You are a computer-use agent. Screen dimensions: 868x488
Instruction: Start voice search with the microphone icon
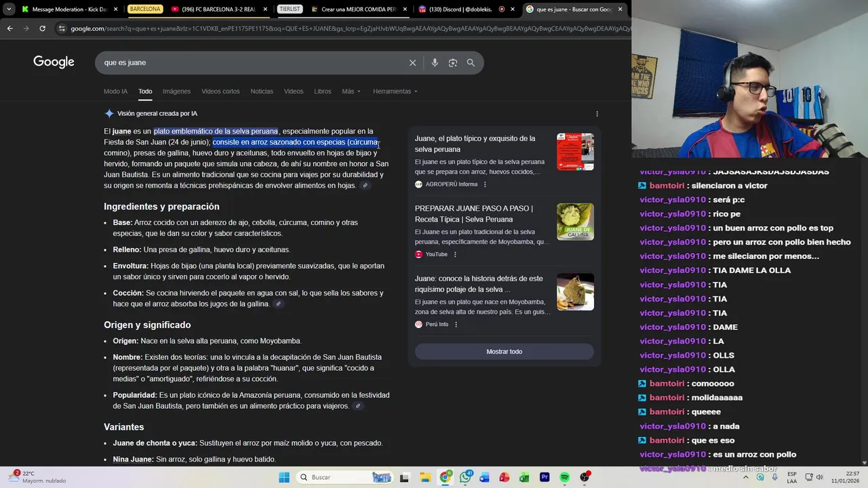click(x=435, y=62)
